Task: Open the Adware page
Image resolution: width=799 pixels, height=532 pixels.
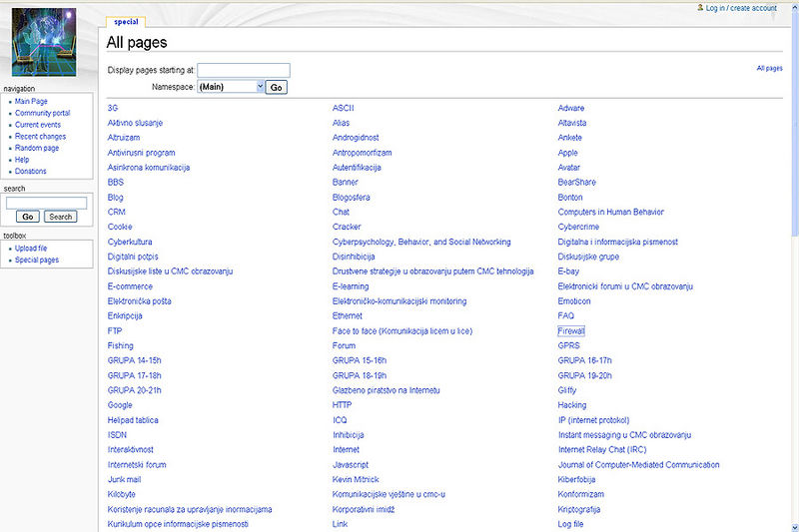Action: click(570, 108)
